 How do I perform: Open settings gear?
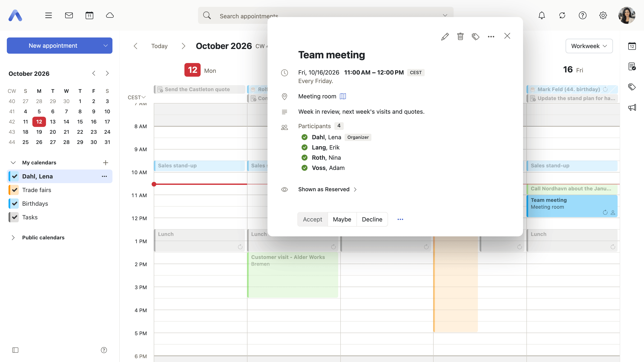click(603, 16)
